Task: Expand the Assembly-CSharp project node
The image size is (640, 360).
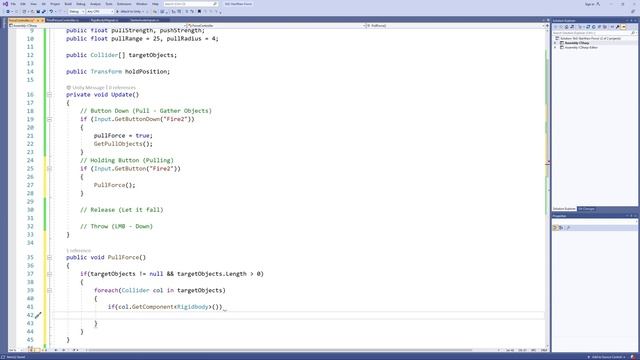Action: click(x=555, y=43)
